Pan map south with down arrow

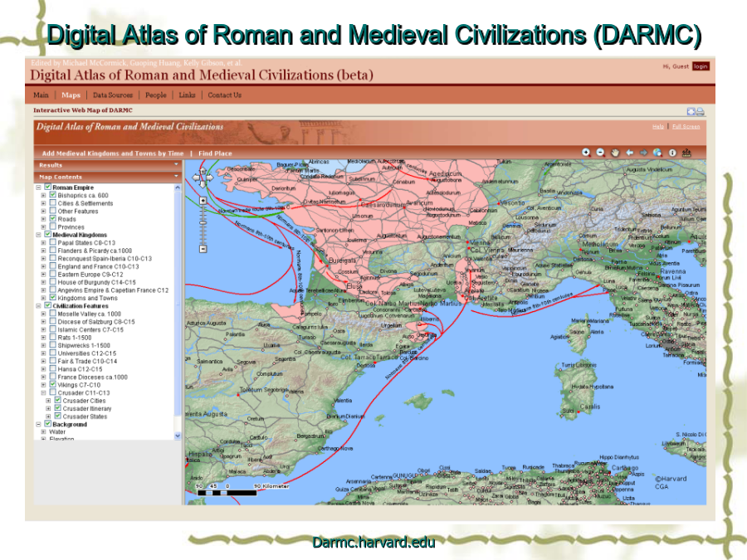pos(203,184)
